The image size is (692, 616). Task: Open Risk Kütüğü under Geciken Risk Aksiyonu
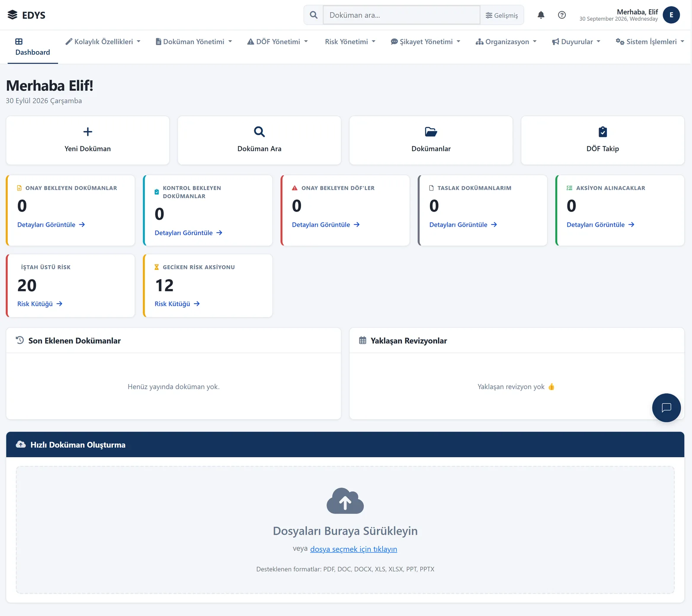[177, 304]
